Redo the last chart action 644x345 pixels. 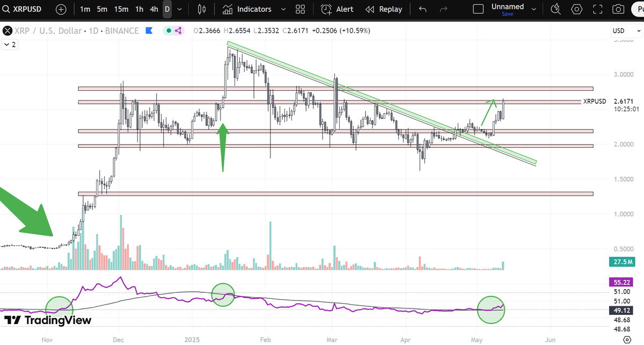pos(443,9)
